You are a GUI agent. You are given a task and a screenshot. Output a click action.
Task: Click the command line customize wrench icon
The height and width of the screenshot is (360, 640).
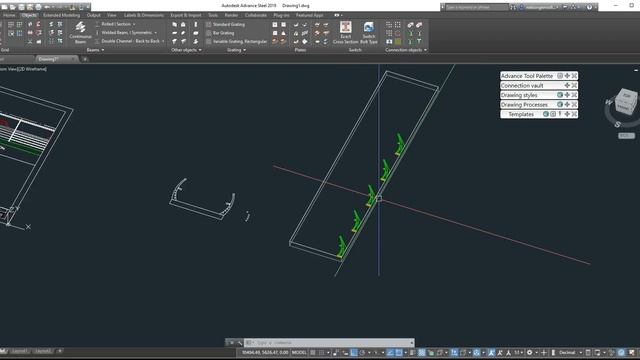(x=239, y=343)
